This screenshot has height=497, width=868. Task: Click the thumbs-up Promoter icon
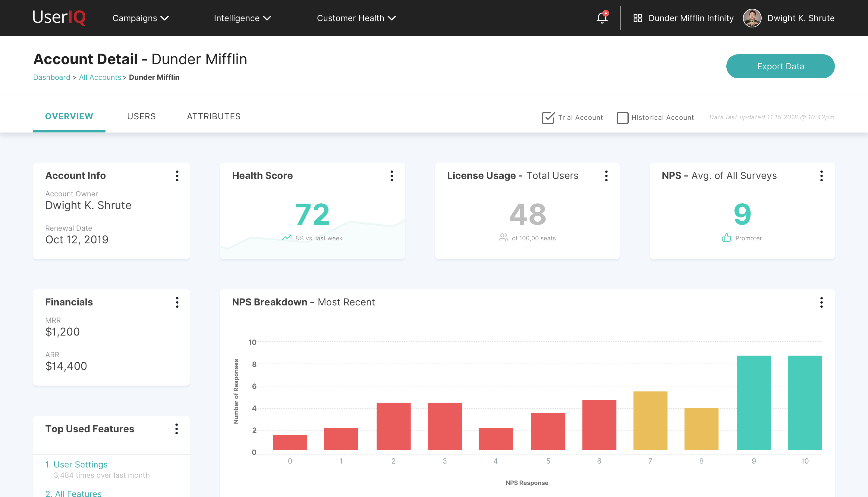coord(727,238)
